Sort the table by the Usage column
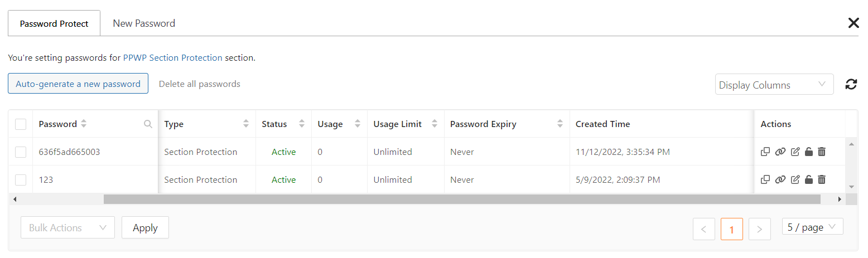 tap(358, 124)
